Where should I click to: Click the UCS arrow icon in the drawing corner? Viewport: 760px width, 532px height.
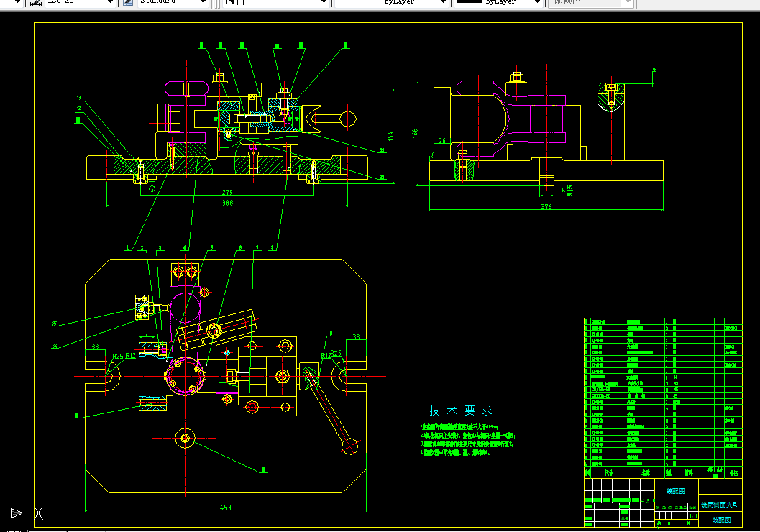(x=16, y=513)
